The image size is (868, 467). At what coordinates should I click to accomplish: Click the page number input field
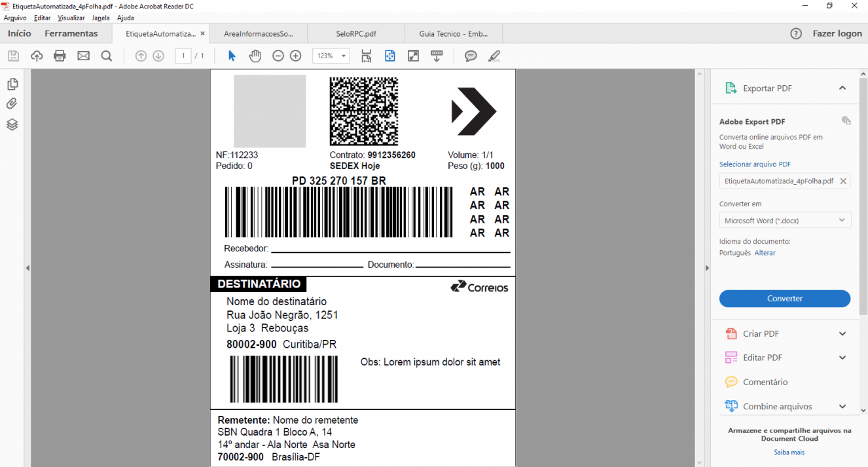184,56
